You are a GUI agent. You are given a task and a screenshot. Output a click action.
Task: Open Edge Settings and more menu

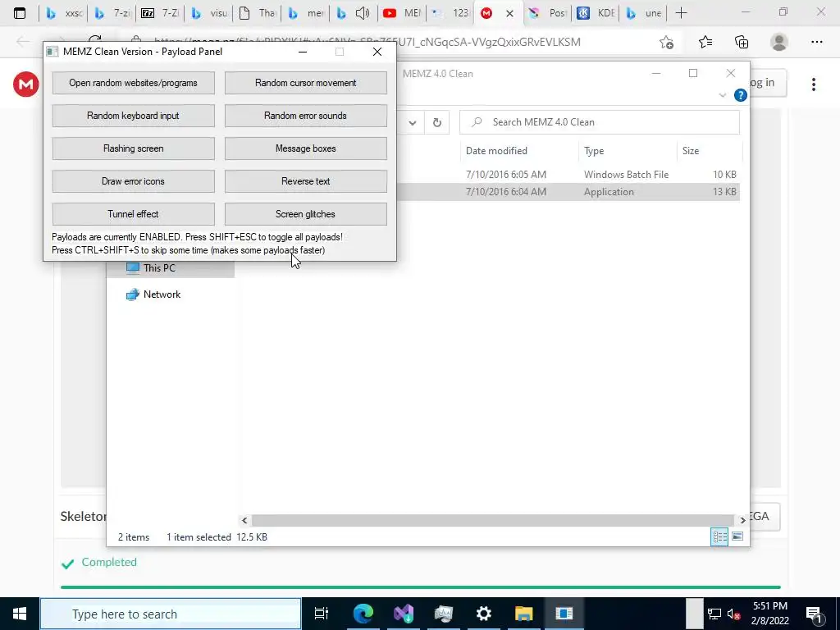point(816,42)
